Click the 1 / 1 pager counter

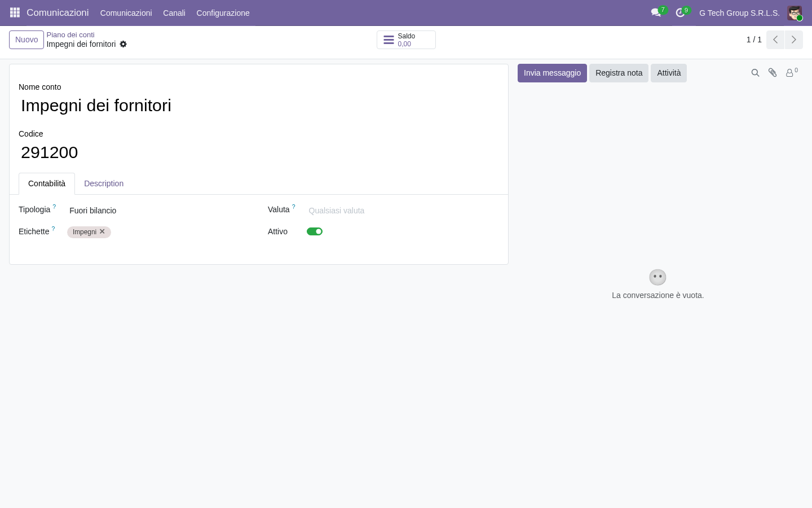point(754,40)
